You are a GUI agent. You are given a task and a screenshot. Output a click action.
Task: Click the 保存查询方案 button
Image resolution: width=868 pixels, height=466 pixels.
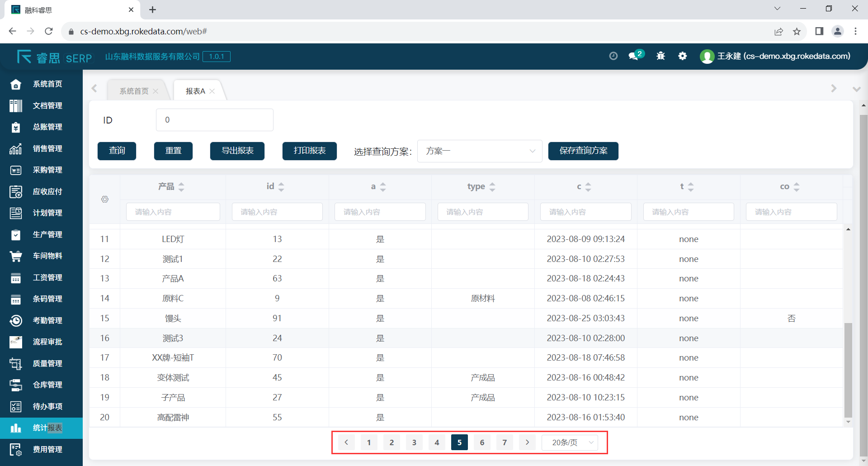tap(583, 151)
